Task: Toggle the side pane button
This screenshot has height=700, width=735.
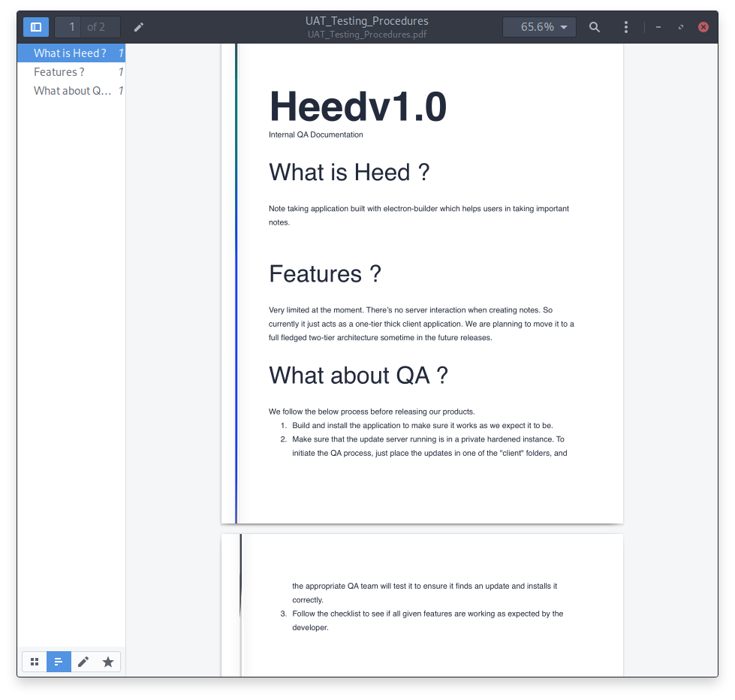Action: coord(36,27)
